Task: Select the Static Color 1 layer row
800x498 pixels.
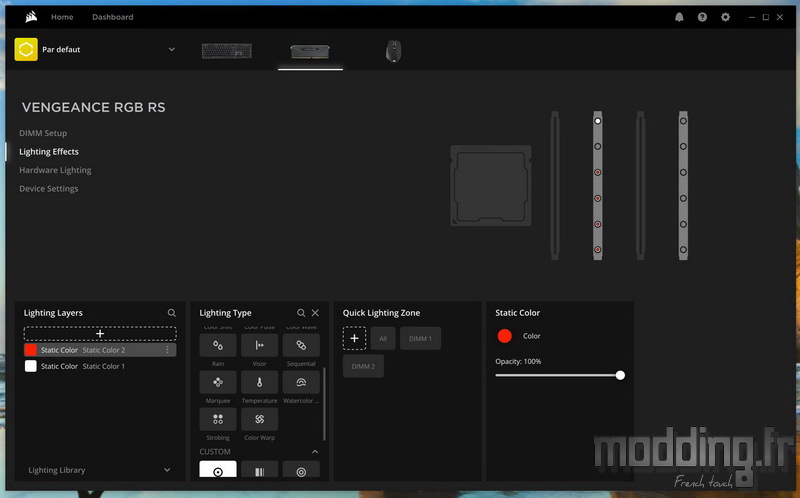Action: (x=100, y=366)
